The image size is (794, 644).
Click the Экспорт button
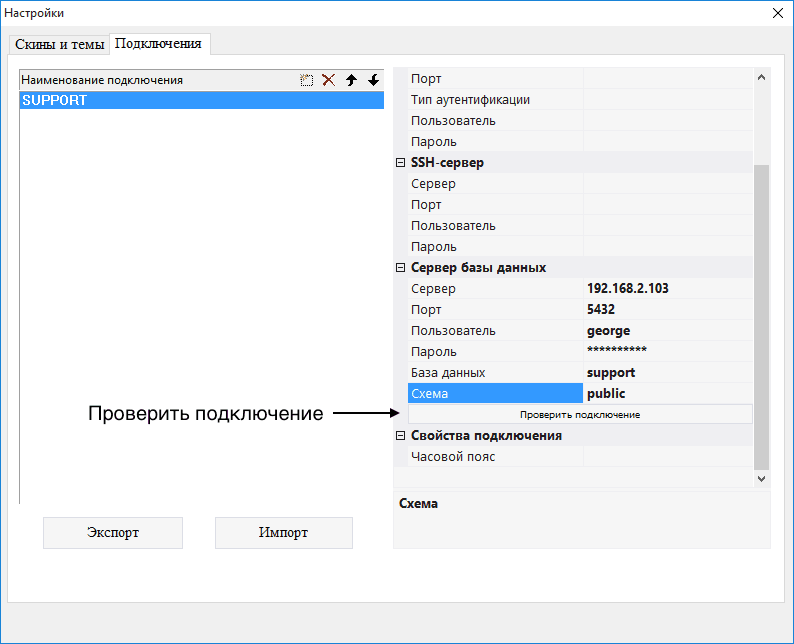click(x=113, y=533)
